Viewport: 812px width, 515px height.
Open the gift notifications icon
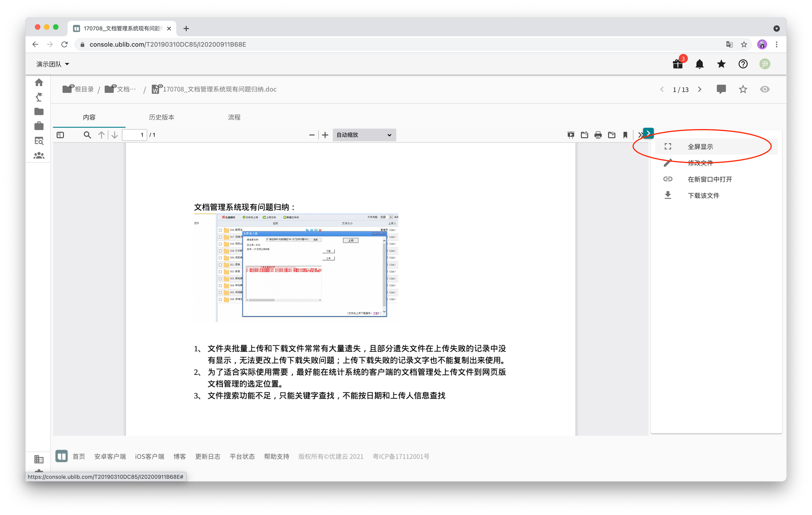click(678, 64)
